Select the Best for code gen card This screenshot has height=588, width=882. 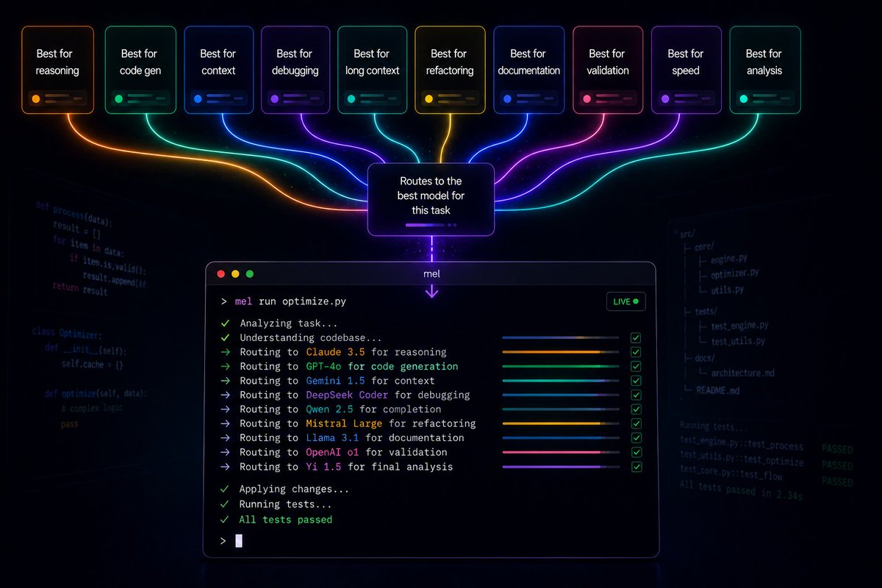[x=140, y=70]
